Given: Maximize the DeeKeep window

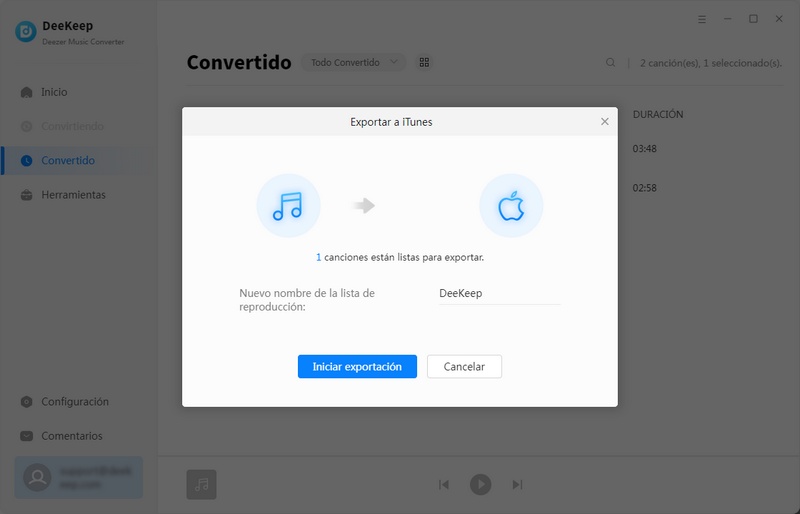Looking at the screenshot, I should pyautogui.click(x=753, y=19).
